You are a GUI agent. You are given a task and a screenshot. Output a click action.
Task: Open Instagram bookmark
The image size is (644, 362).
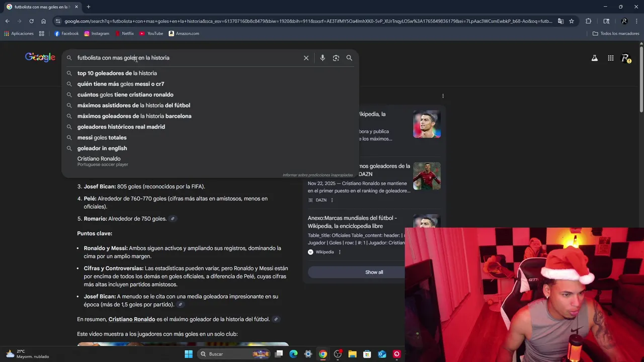pos(97,34)
